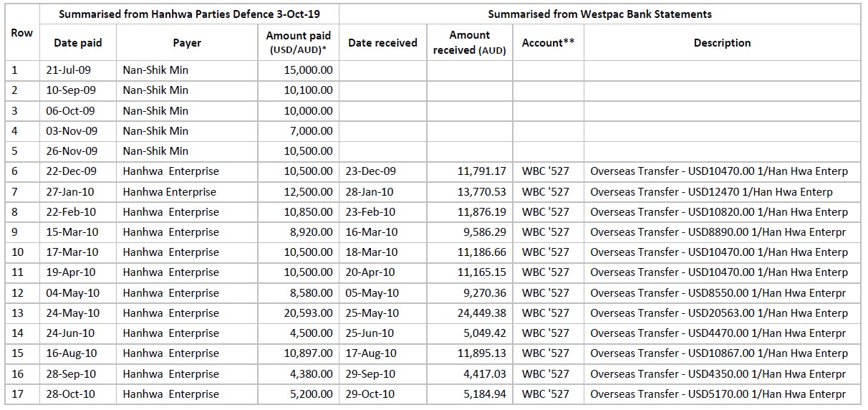Click description containing USD12470

[712, 191]
